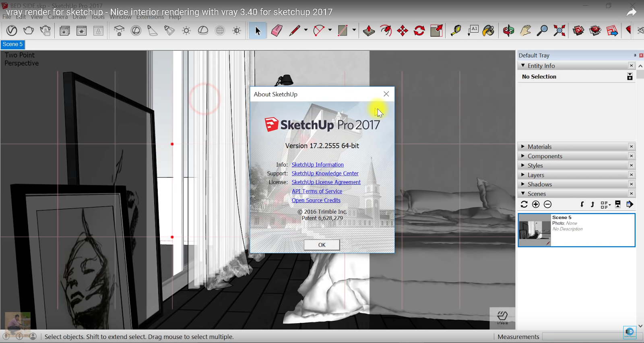Update the scene with refresh icon

[524, 205]
